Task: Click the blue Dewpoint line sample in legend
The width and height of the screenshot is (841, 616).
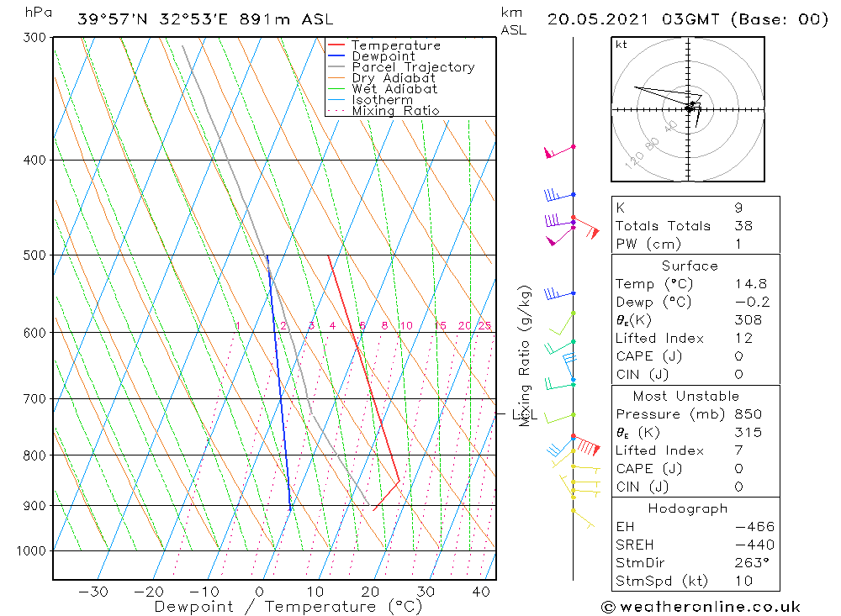Action: coord(336,55)
